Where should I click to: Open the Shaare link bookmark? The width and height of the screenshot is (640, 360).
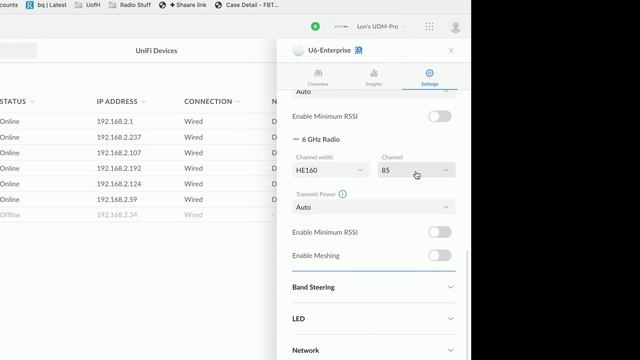(x=182, y=5)
